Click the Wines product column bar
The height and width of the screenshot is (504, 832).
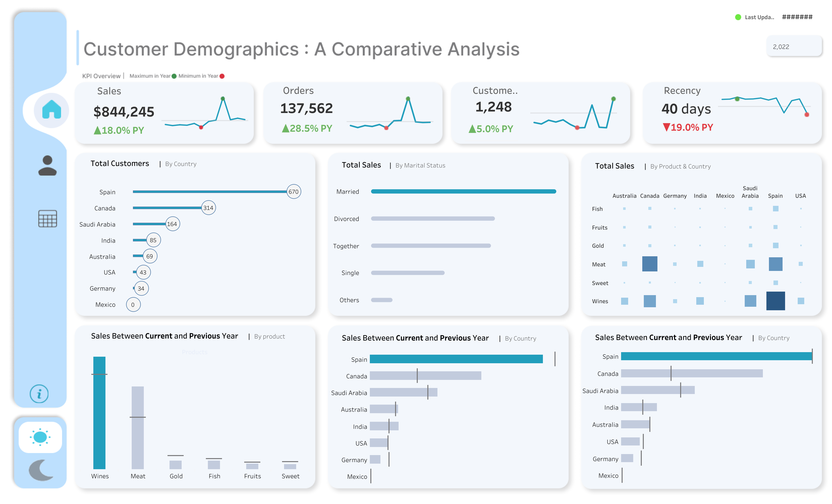coord(99,413)
